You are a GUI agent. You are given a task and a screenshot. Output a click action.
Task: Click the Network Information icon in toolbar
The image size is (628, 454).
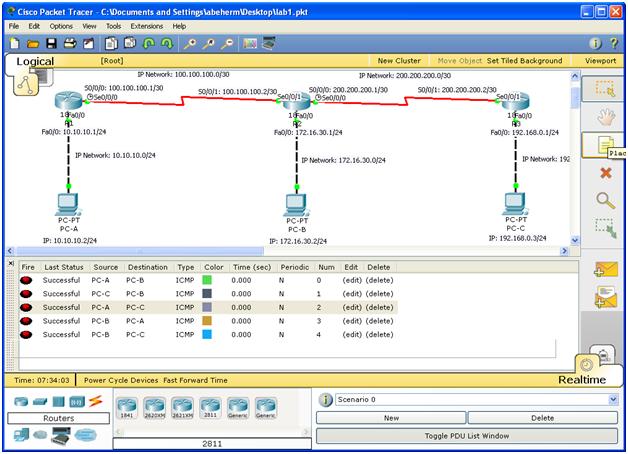coord(595,43)
